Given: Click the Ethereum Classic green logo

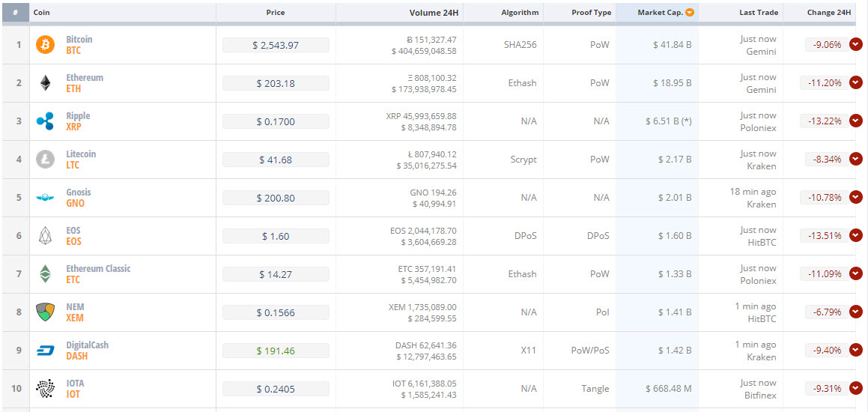Looking at the screenshot, I should coord(46,274).
